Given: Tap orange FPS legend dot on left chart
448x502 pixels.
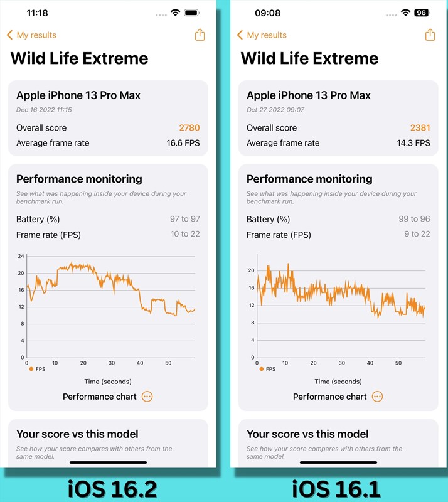Looking at the screenshot, I should 31,369.
